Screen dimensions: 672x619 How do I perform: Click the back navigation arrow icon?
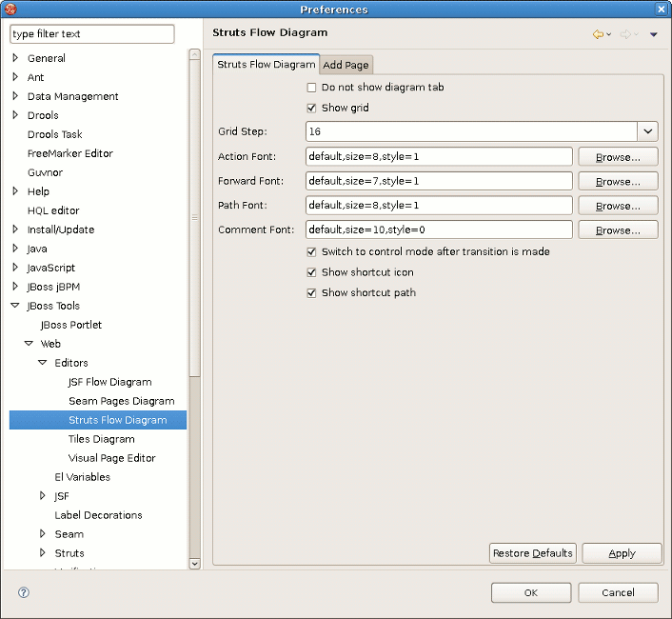tap(598, 34)
